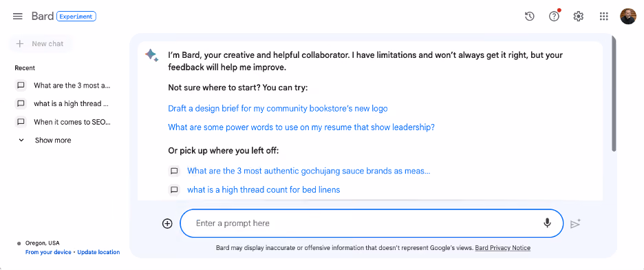Resume the gochujang sauce brands conversation
Screen dimensions: 644x270
308,171
